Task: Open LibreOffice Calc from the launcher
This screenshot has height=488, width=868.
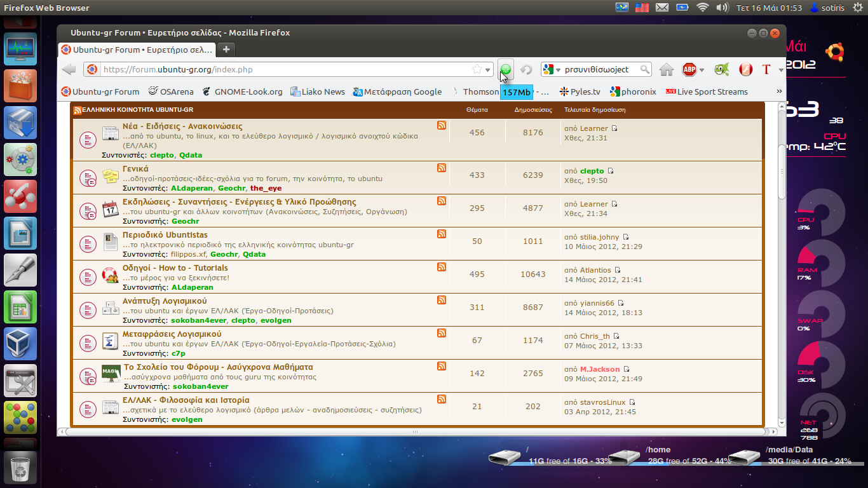Action: [20, 308]
